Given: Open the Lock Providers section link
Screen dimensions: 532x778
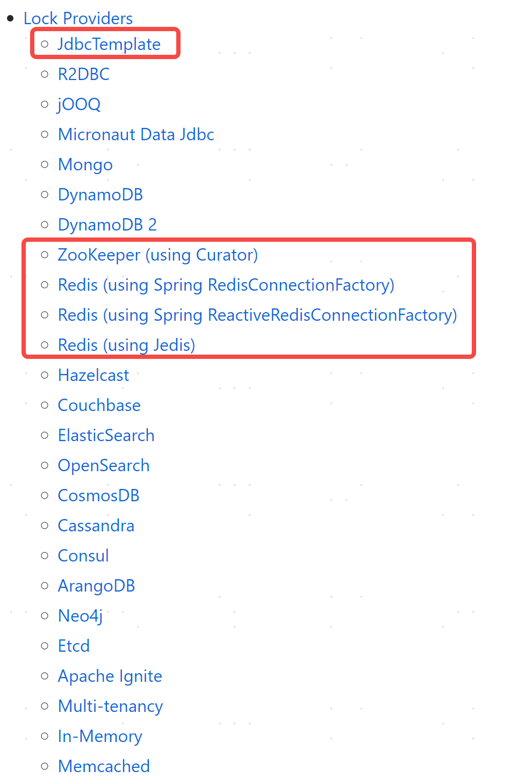Looking at the screenshot, I should tap(77, 18).
